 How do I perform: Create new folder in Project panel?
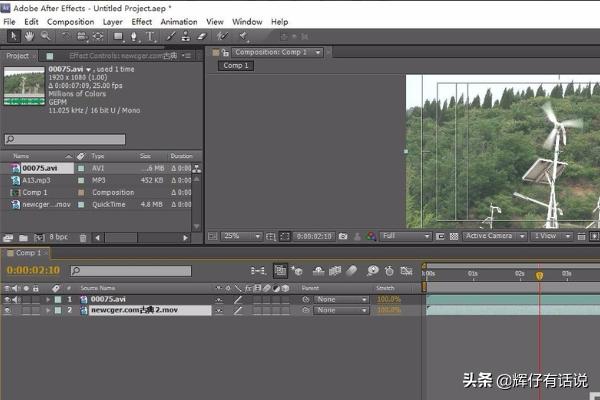pyautogui.click(x=23, y=238)
